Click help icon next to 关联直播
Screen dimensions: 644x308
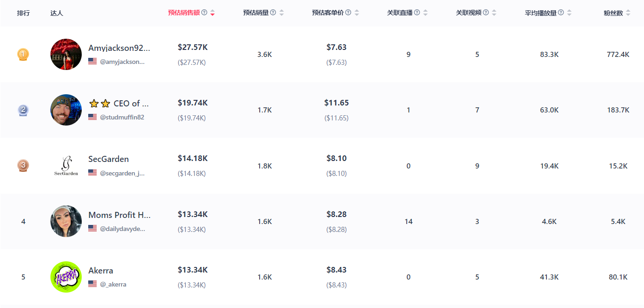(417, 13)
